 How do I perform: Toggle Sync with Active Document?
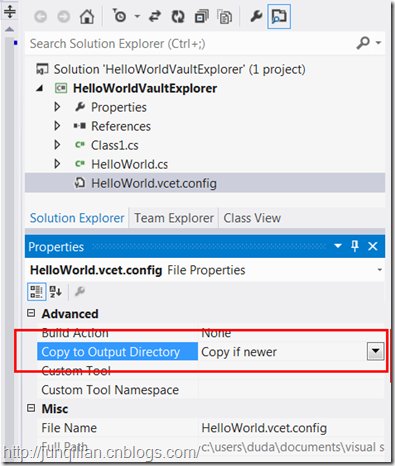155,16
